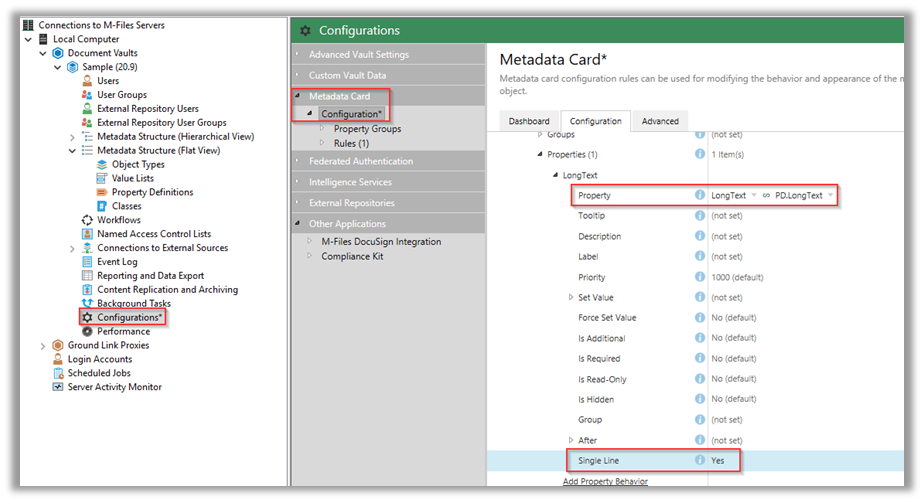
Task: Click the Background Tasks icon
Action: pyautogui.click(x=87, y=303)
